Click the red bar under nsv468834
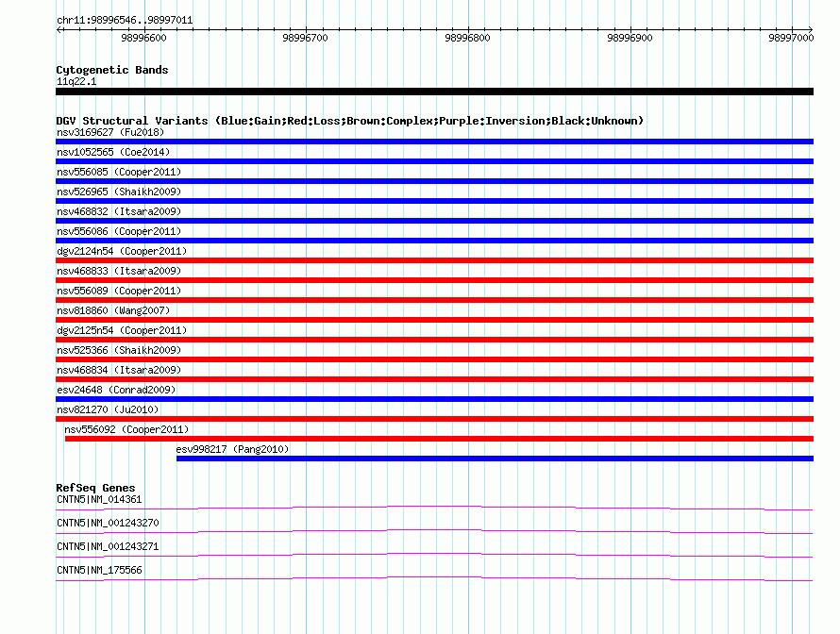This screenshot has height=634, width=840. pos(434,379)
